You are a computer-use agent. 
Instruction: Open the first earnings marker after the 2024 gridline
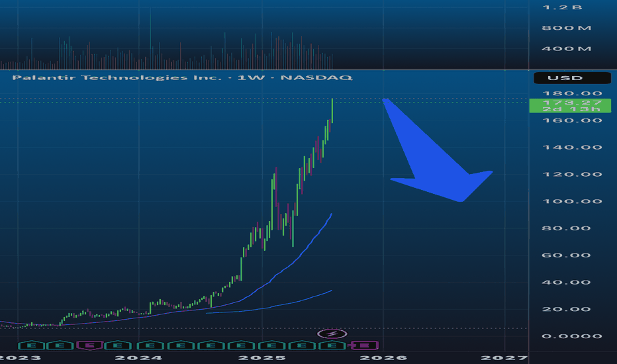pyautogui.click(x=150, y=345)
